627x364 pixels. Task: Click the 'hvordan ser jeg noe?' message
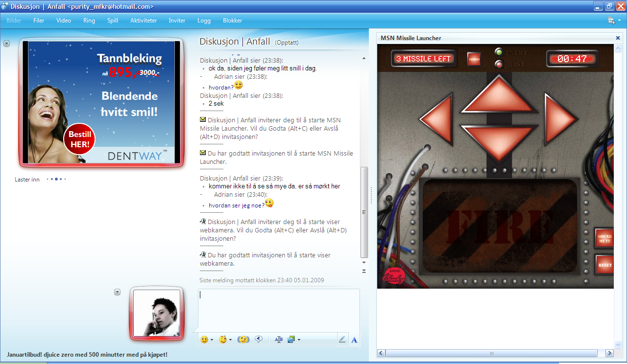(x=236, y=205)
